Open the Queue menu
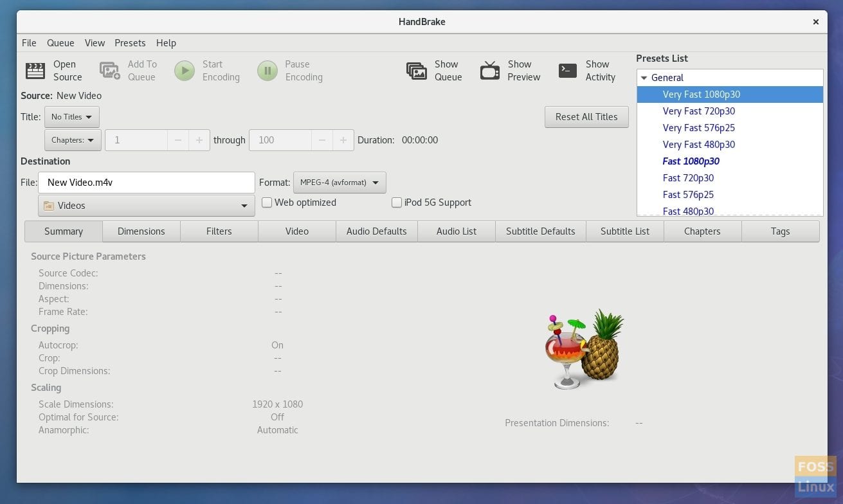The width and height of the screenshot is (843, 504). coord(60,43)
